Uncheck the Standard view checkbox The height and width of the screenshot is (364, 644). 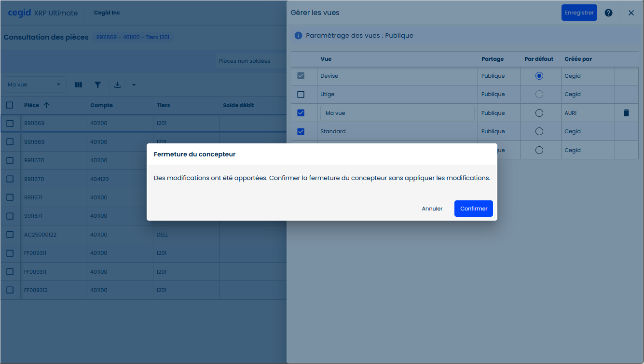pos(301,131)
